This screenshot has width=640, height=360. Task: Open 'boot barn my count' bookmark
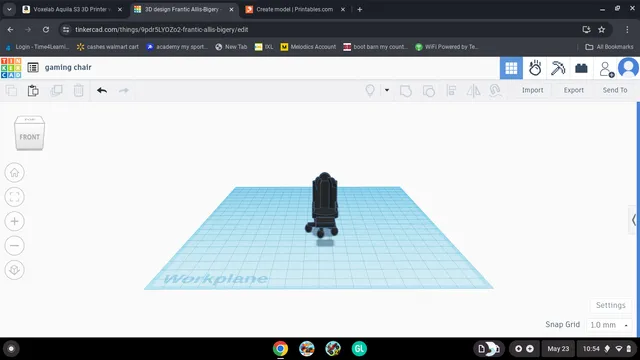coord(376,47)
